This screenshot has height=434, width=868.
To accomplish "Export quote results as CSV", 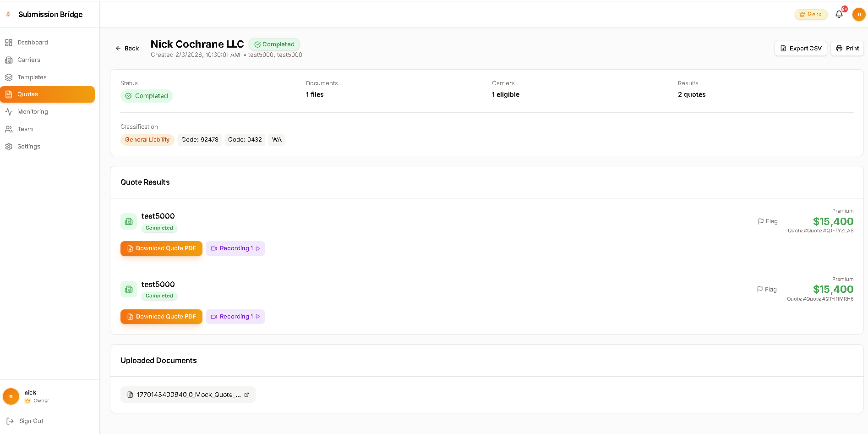I will point(801,48).
